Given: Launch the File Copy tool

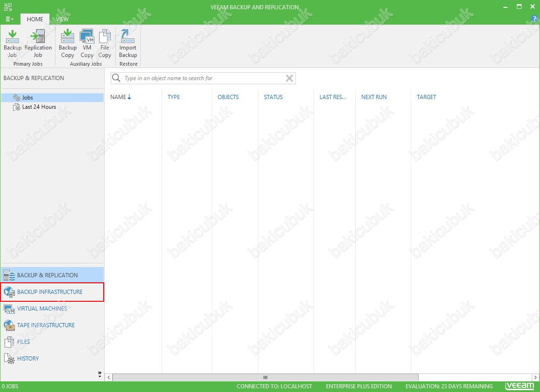Looking at the screenshot, I should tap(105, 44).
